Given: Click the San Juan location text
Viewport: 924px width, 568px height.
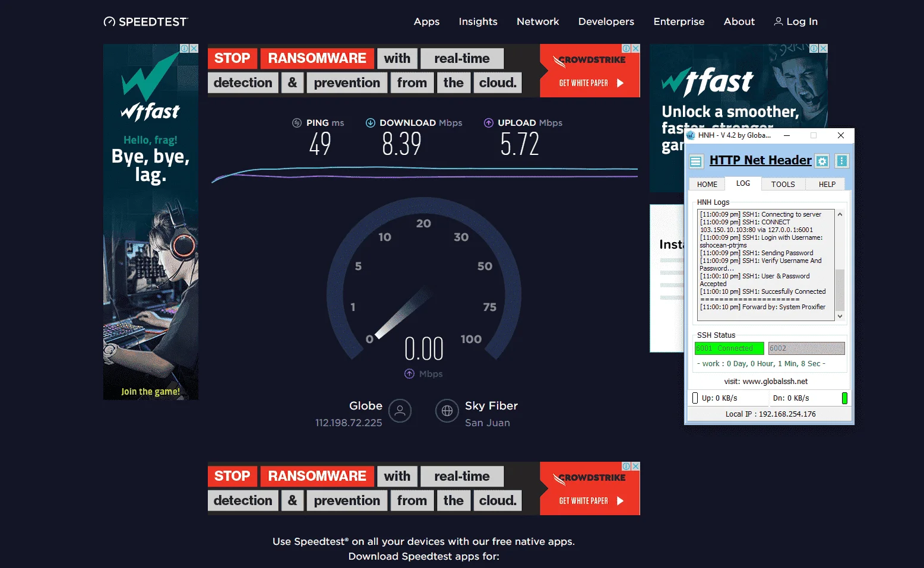Looking at the screenshot, I should [487, 423].
